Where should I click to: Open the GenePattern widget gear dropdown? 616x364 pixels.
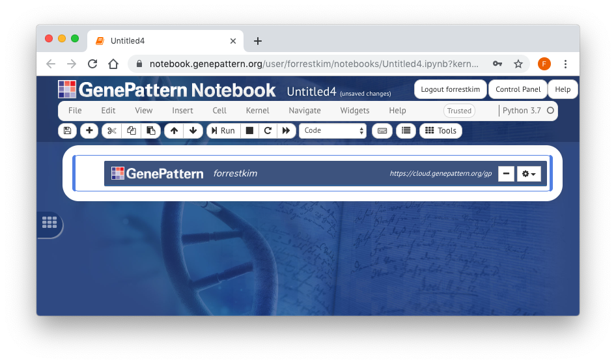[529, 174]
